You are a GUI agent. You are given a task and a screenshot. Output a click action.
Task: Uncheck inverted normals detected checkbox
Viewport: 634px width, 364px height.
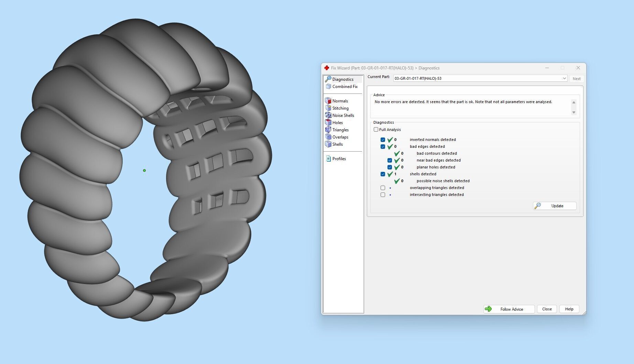[x=383, y=140]
